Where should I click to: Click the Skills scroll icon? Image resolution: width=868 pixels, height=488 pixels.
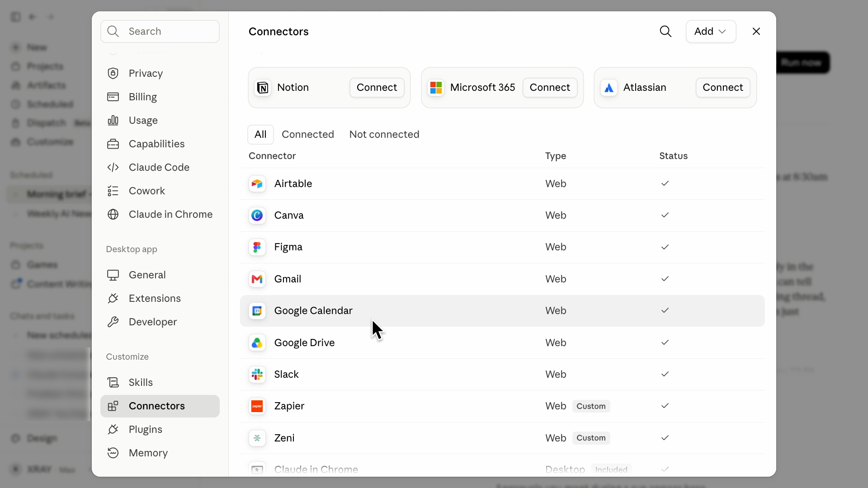tap(113, 382)
